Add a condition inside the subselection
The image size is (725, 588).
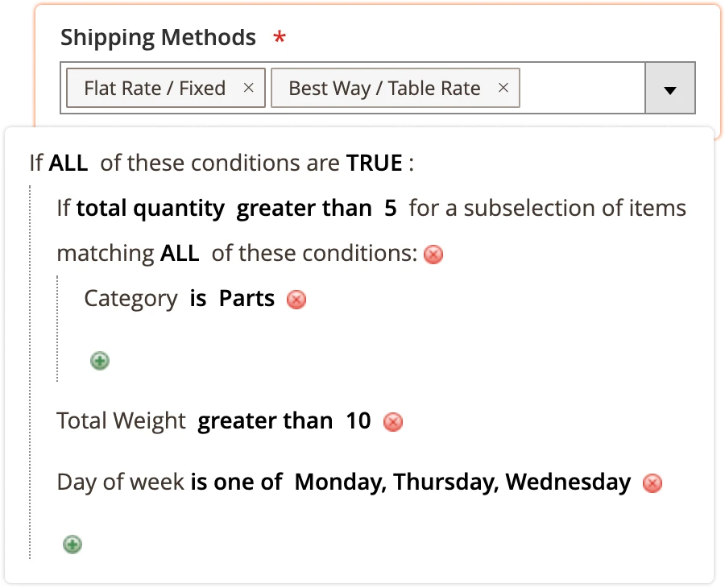(x=99, y=361)
